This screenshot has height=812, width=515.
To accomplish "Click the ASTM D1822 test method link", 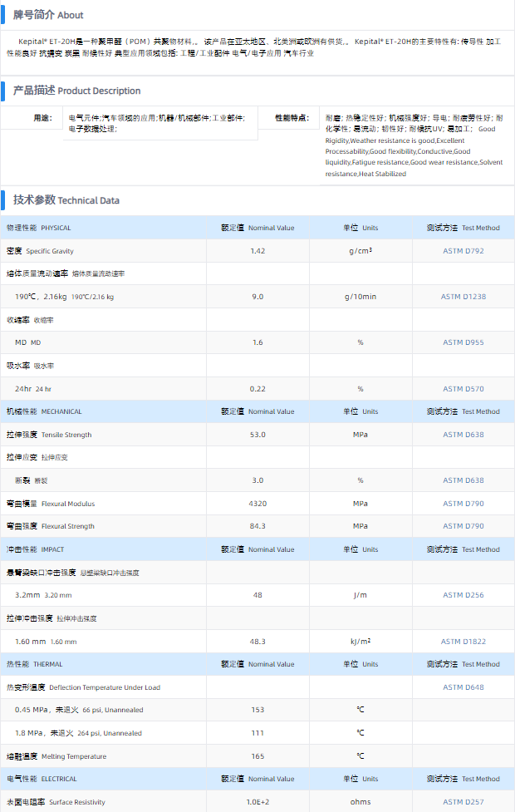I will pos(463,642).
